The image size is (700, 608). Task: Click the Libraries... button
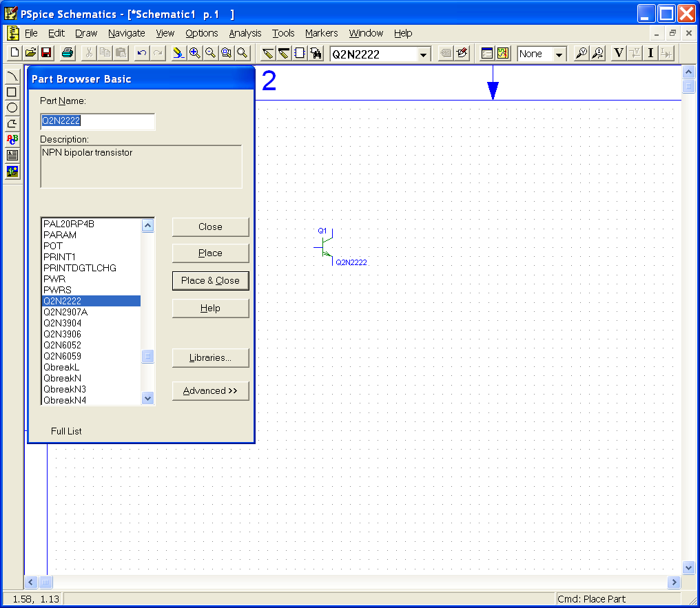coord(210,358)
